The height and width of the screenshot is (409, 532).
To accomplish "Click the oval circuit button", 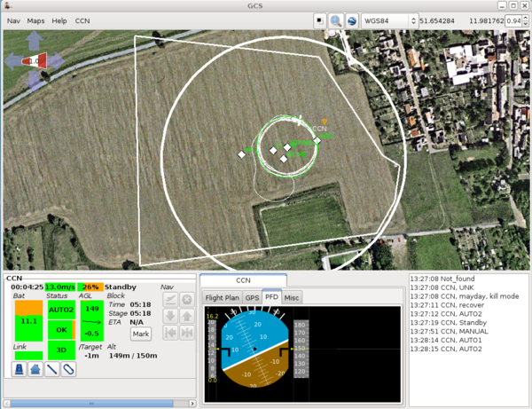I will point(68,369).
